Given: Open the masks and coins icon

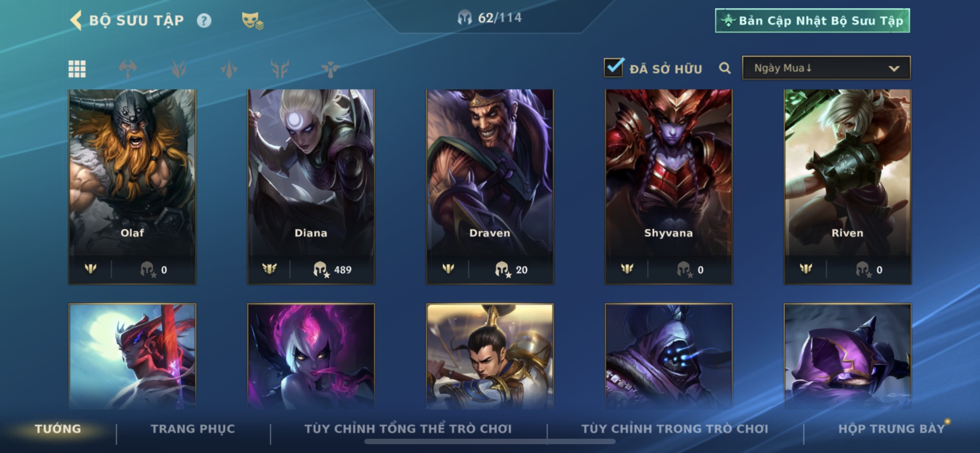Looking at the screenshot, I should pos(252,21).
